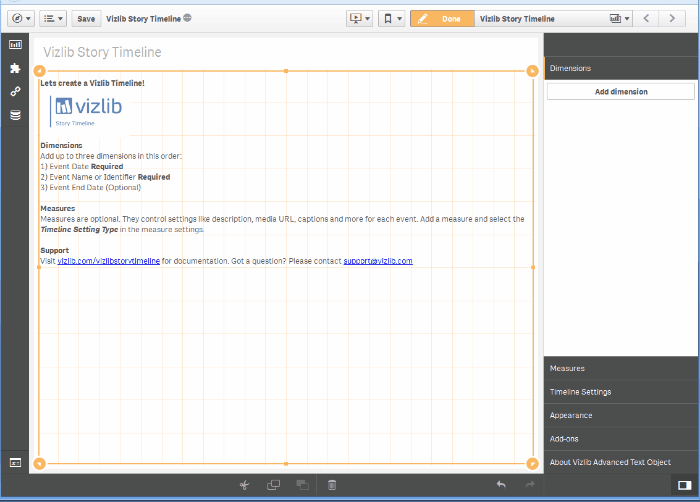The height and width of the screenshot is (502, 700).
Task: Click the delete trash icon
Action: tap(332, 485)
